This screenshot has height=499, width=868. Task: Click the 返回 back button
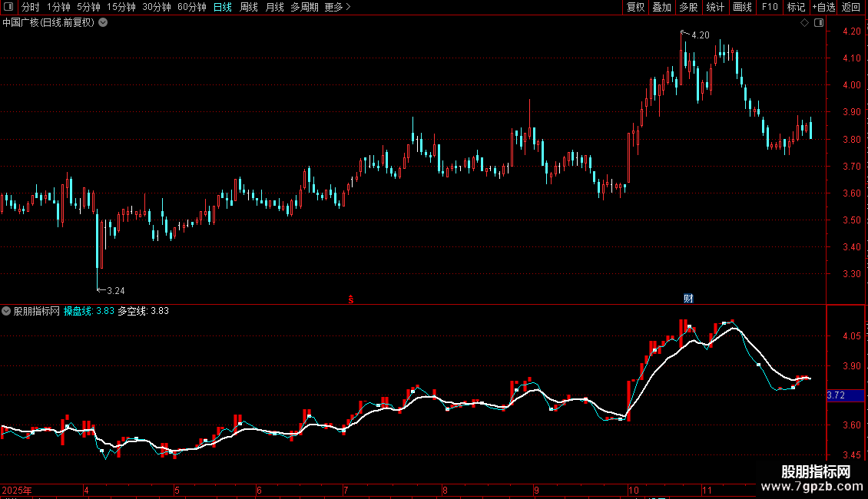(851, 7)
